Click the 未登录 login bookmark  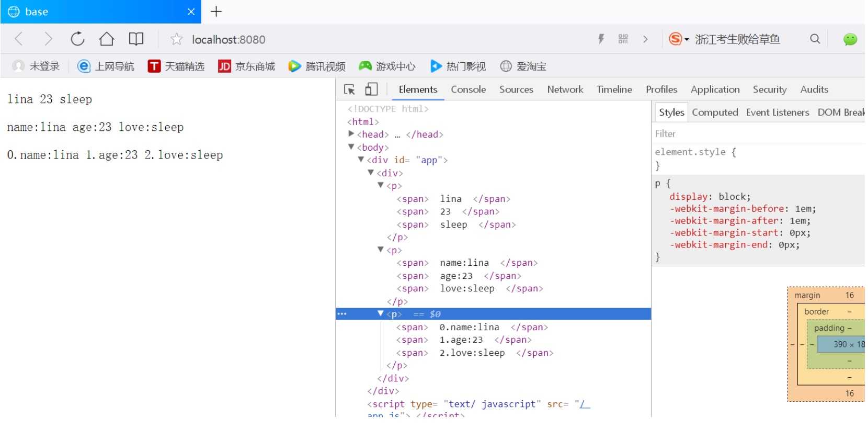click(36, 66)
